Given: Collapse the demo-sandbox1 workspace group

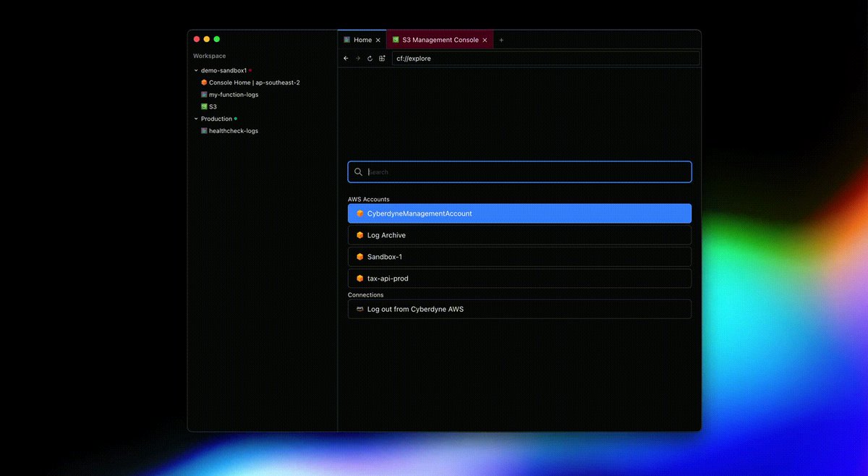Looking at the screenshot, I should coord(196,71).
